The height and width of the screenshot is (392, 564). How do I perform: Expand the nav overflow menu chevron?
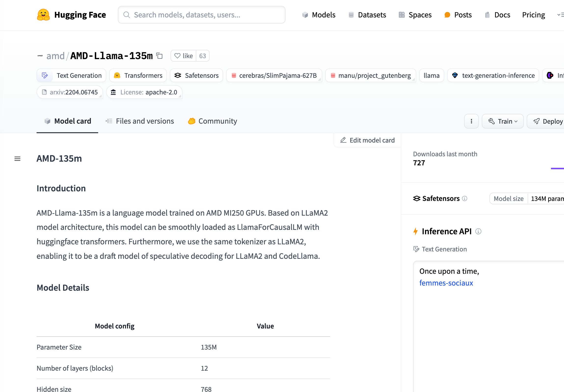click(560, 15)
